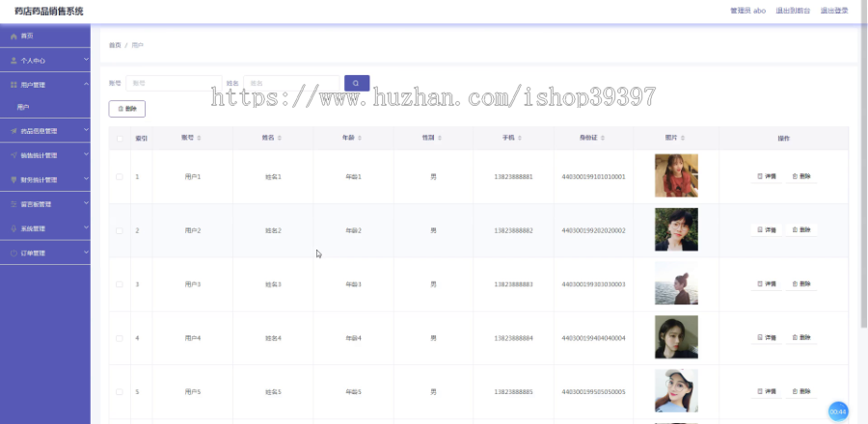Click the magnifier search button
Image resolution: width=868 pixels, height=424 pixels.
click(357, 83)
